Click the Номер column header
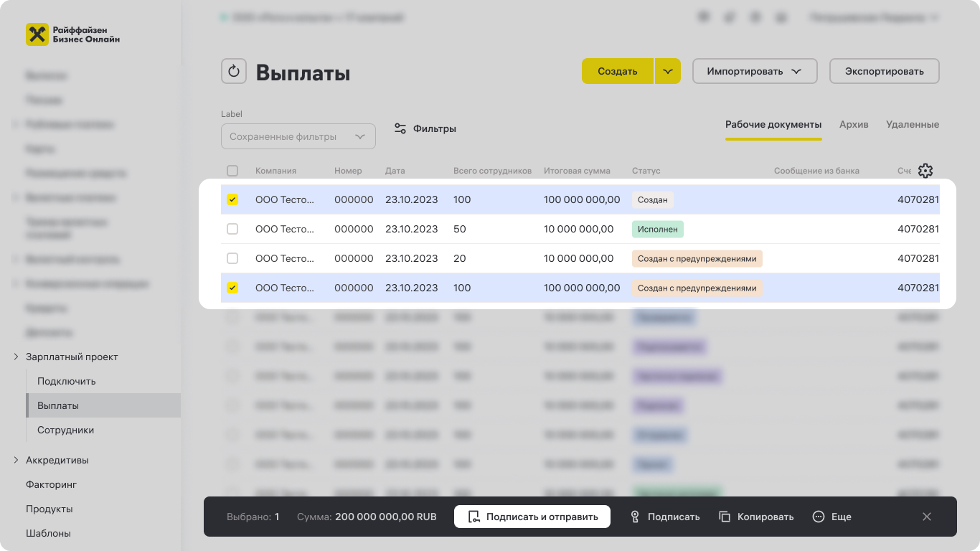The height and width of the screenshot is (551, 980). [348, 171]
